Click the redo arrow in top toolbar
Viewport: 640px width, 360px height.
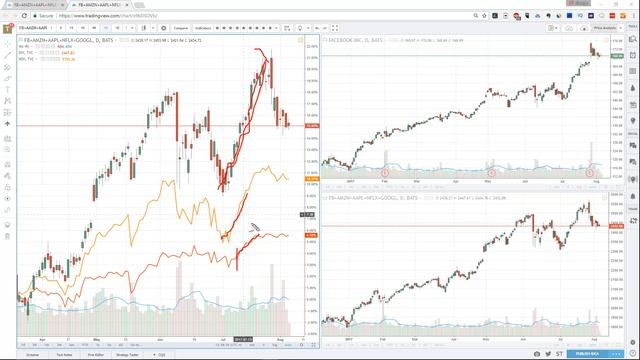(x=324, y=28)
